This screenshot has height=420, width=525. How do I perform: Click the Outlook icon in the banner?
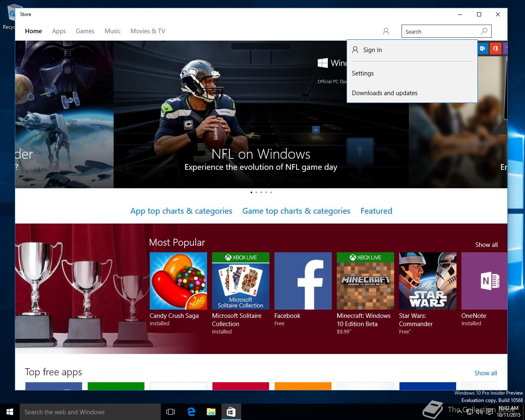click(483, 48)
